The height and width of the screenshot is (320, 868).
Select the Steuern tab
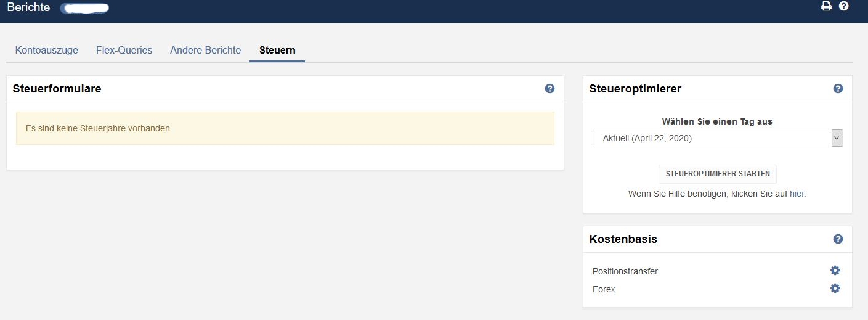point(277,51)
